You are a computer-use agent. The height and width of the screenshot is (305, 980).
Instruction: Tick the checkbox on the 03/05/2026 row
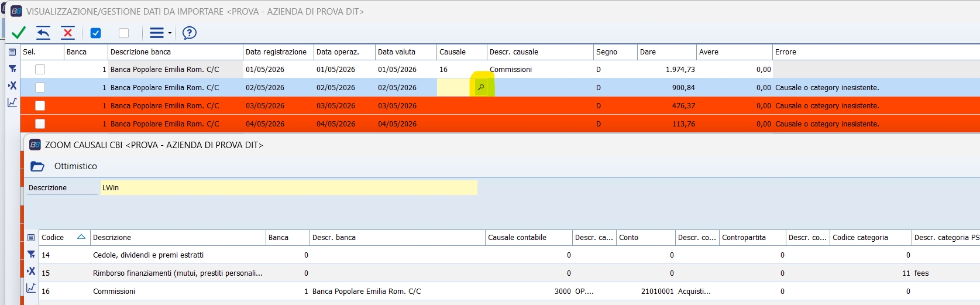click(x=40, y=105)
